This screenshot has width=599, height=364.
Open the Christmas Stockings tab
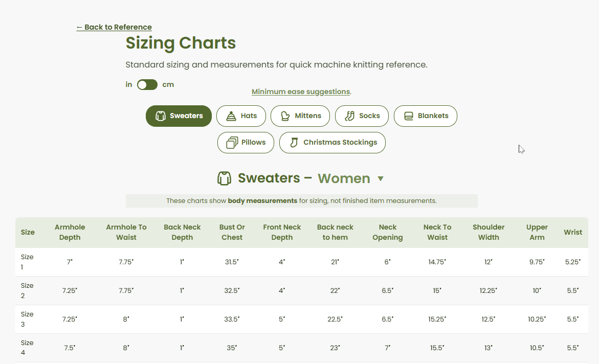point(332,143)
